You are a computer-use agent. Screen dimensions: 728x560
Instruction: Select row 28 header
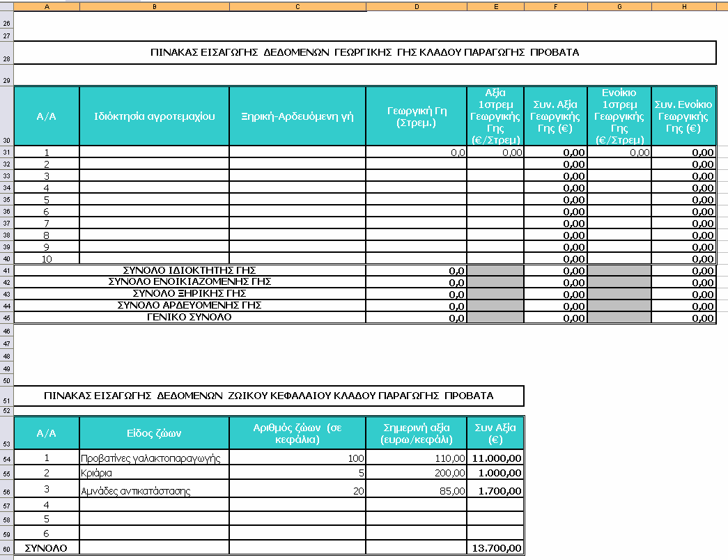tap(6, 53)
